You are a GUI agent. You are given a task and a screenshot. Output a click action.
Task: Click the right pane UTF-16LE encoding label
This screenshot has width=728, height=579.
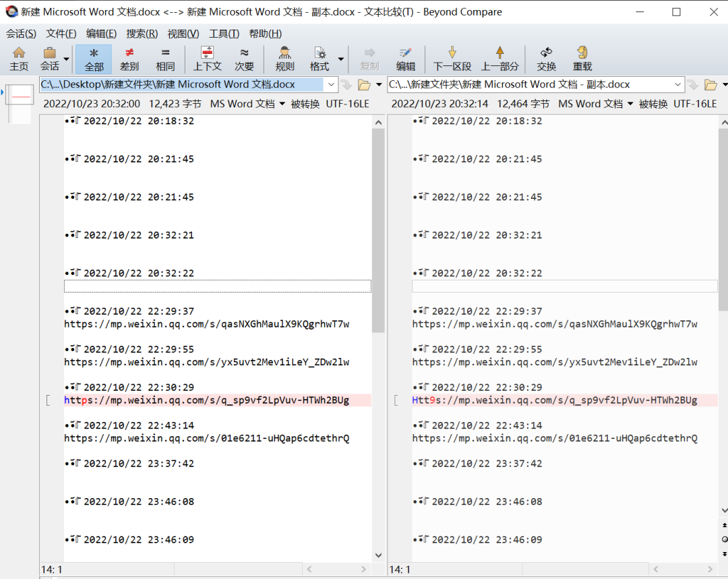pyautogui.click(x=695, y=104)
